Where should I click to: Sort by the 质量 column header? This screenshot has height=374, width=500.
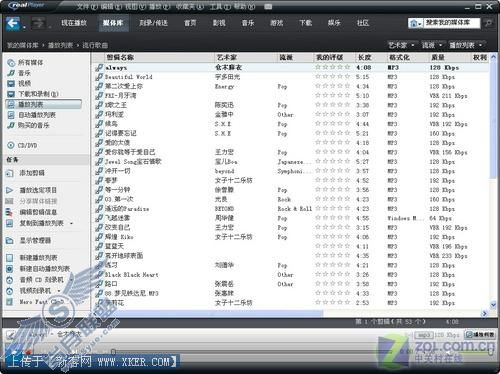point(449,57)
